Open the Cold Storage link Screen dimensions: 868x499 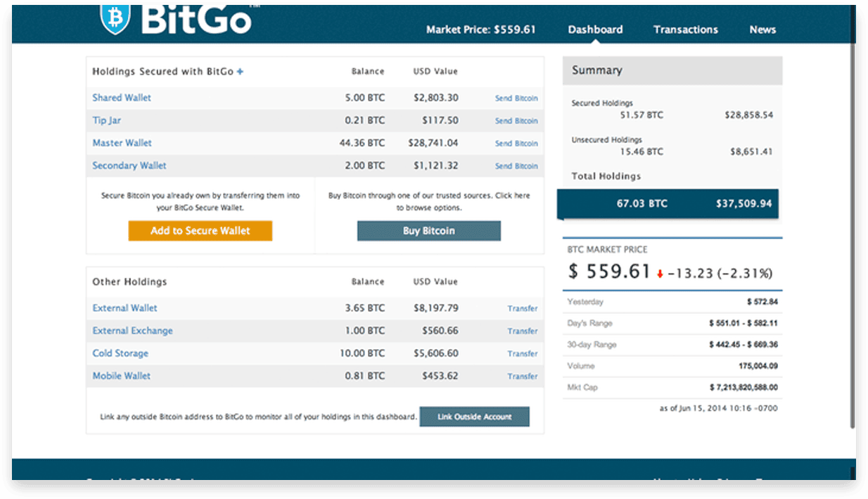tap(120, 353)
